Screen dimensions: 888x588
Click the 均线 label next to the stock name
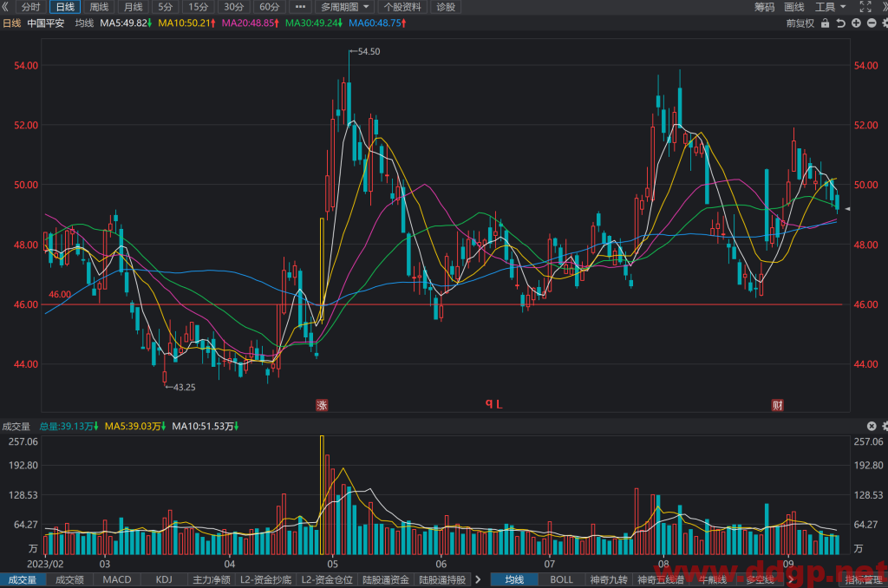point(84,23)
